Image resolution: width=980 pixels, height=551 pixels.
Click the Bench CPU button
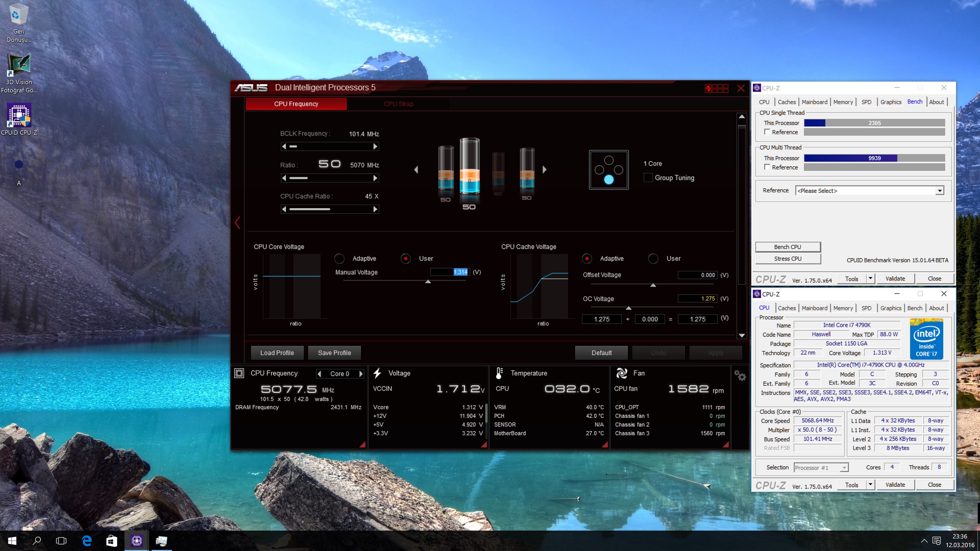tap(788, 247)
